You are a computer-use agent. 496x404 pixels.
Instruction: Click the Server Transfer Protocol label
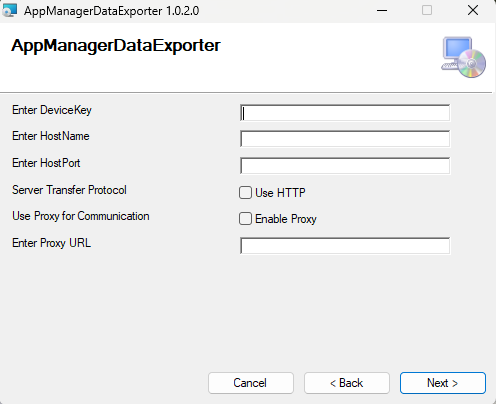[69, 190]
